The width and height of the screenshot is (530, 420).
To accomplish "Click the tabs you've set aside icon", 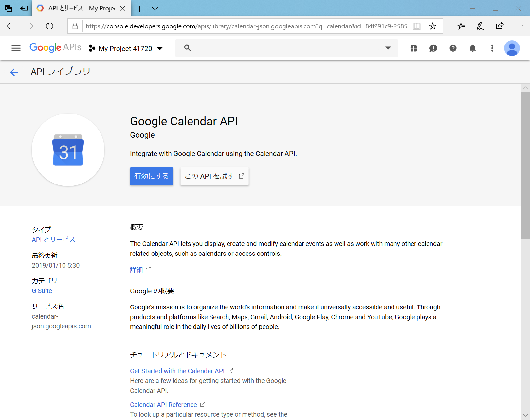I will point(9,9).
